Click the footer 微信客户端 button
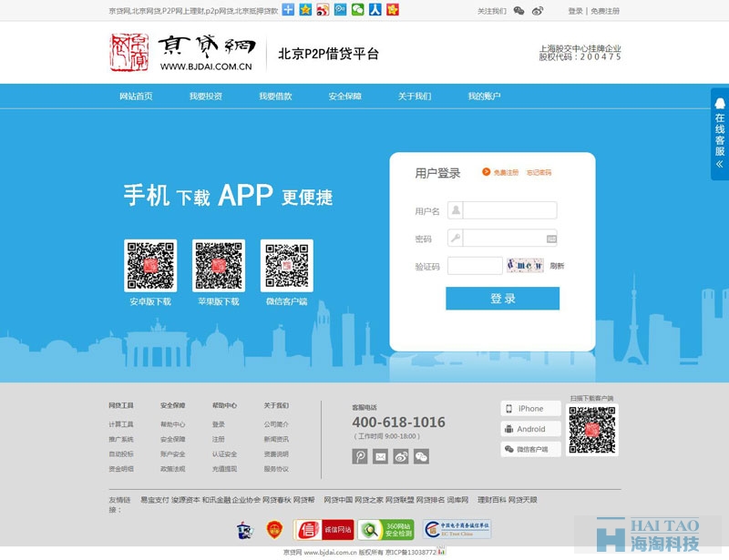The width and height of the screenshot is (729, 560). pyautogui.click(x=531, y=450)
